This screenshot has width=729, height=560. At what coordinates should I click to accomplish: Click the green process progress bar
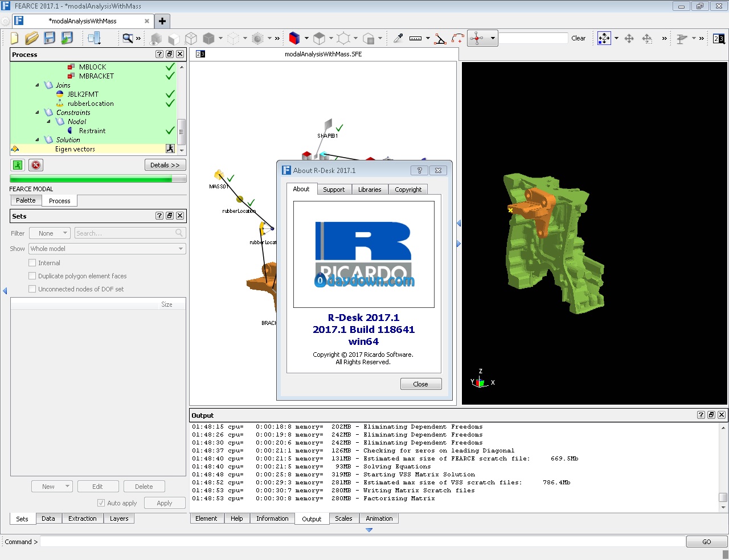98,179
